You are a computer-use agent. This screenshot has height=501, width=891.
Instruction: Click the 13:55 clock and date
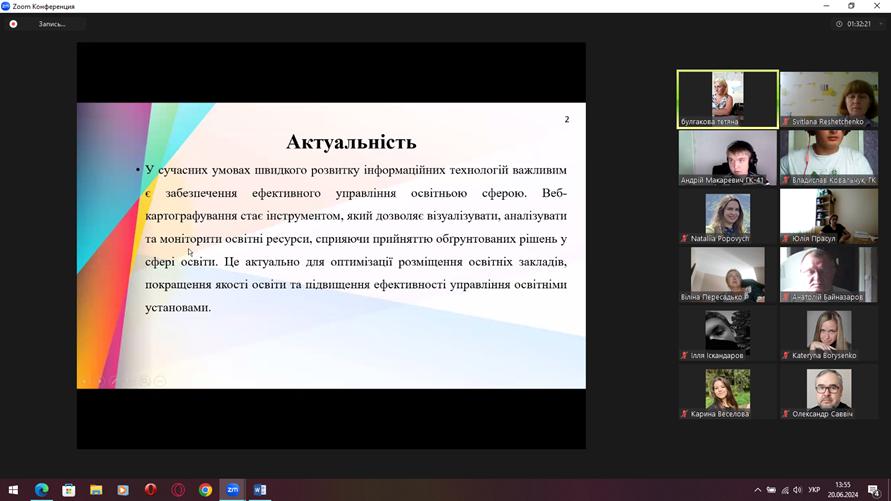(843, 490)
